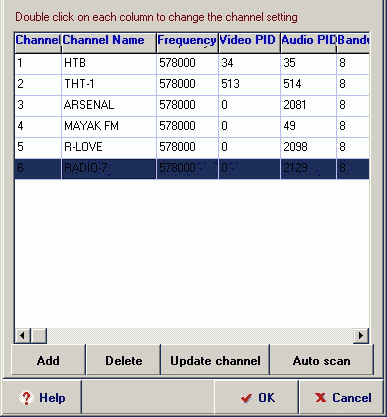This screenshot has height=417, width=387.
Task: Select the RADIO-7 channel name cell
Action: [109, 168]
